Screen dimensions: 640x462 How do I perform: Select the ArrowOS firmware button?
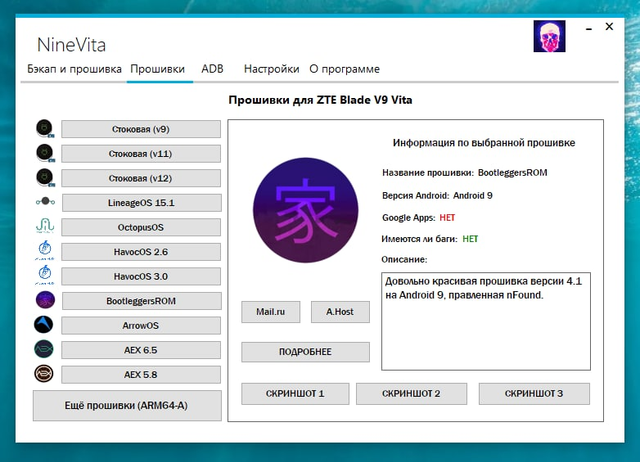(141, 325)
